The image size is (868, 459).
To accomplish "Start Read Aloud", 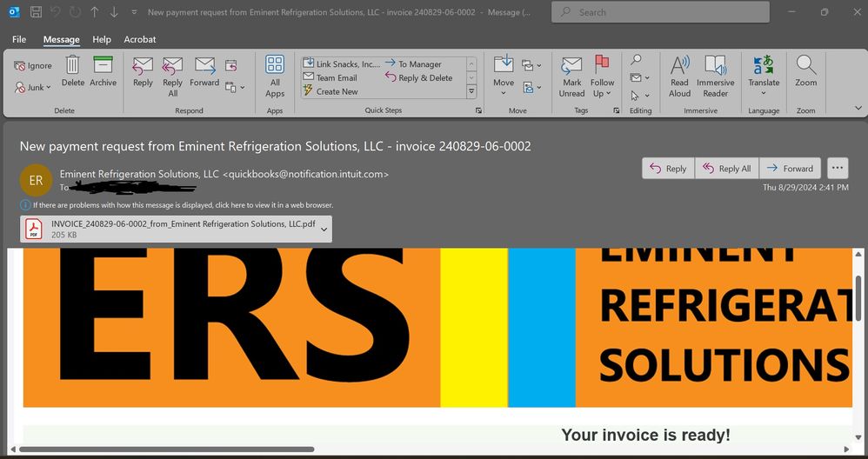I will point(679,76).
